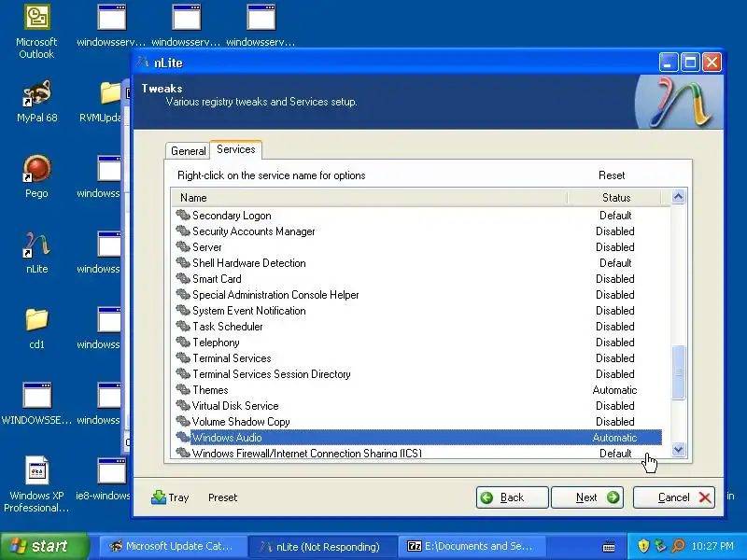Click the Preset option

[x=222, y=497]
